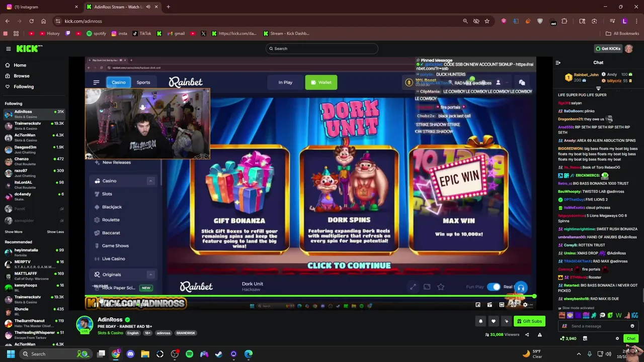This screenshot has height=362, width=644.
Task: Click the Rainbet In Play button
Action: pyautogui.click(x=285, y=82)
